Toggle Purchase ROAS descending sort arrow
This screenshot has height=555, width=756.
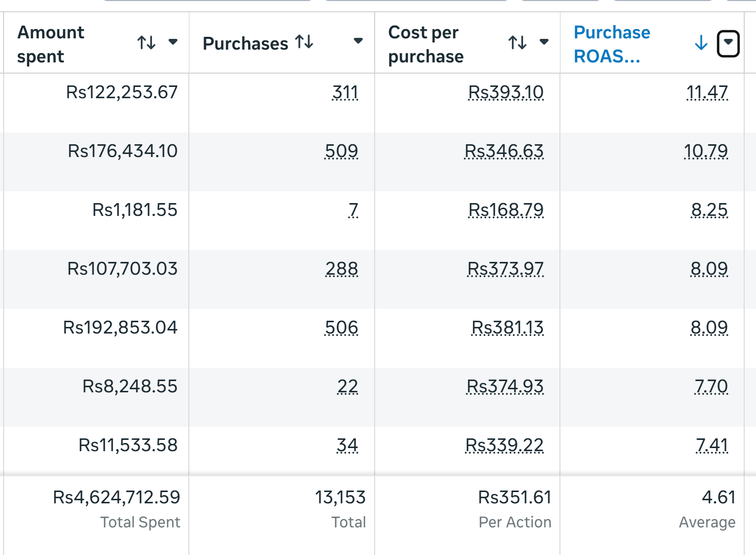(x=701, y=43)
